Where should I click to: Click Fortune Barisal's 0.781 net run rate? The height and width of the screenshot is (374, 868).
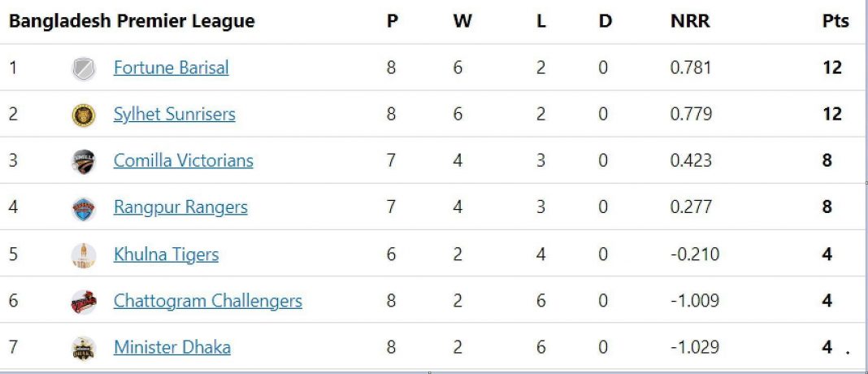click(x=690, y=67)
